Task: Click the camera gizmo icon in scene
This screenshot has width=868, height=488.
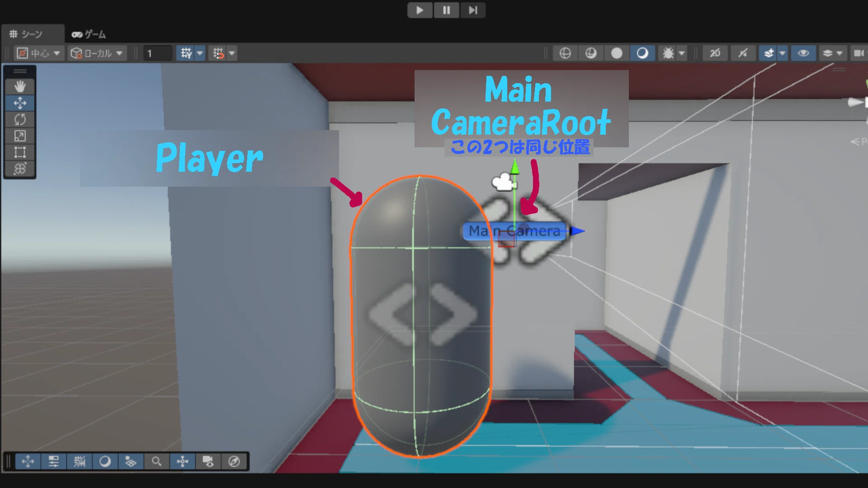Action: point(504,182)
